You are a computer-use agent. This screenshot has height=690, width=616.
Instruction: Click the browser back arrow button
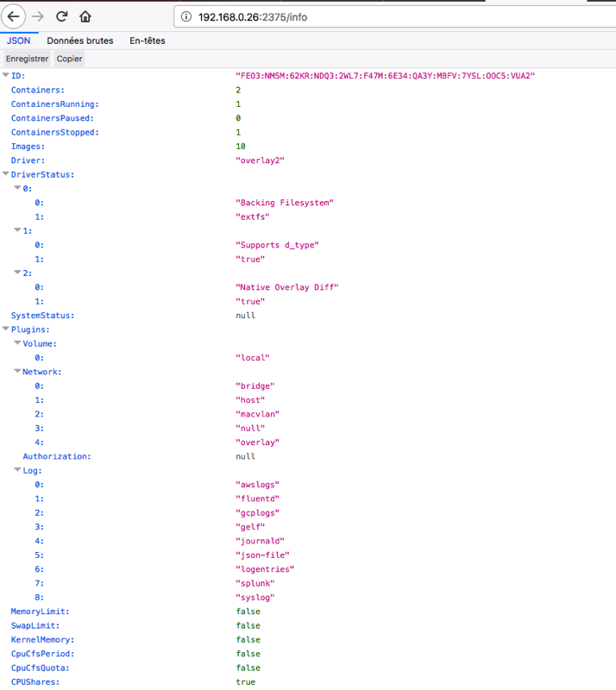click(14, 16)
